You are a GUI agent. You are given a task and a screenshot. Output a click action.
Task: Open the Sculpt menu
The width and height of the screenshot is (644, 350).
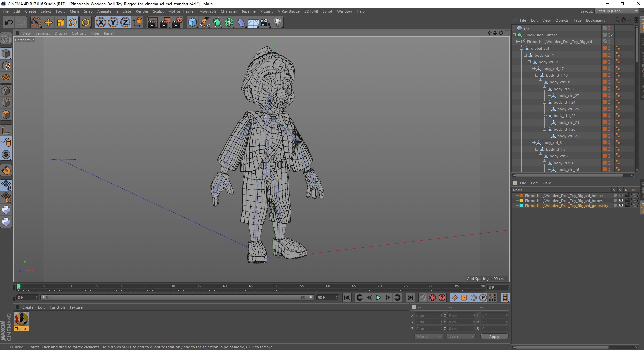tap(158, 11)
